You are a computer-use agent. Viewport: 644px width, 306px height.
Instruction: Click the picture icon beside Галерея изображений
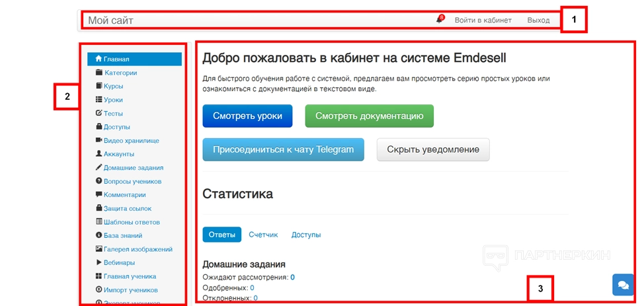pyautogui.click(x=99, y=249)
